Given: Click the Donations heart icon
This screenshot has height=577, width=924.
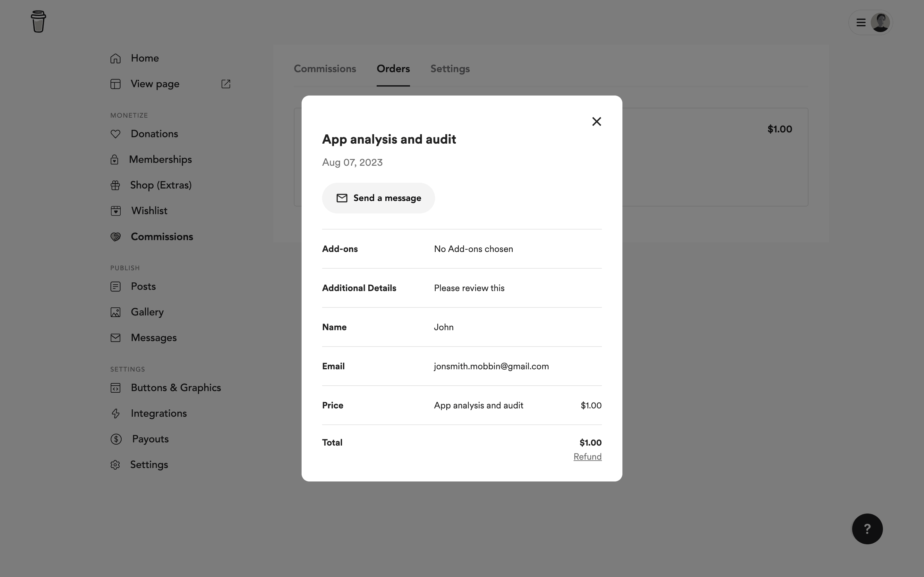Looking at the screenshot, I should pyautogui.click(x=115, y=134).
